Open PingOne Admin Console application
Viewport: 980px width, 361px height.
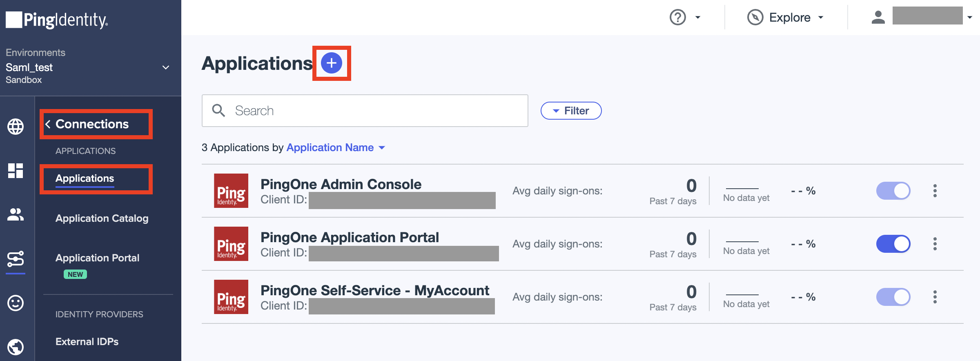pyautogui.click(x=341, y=184)
